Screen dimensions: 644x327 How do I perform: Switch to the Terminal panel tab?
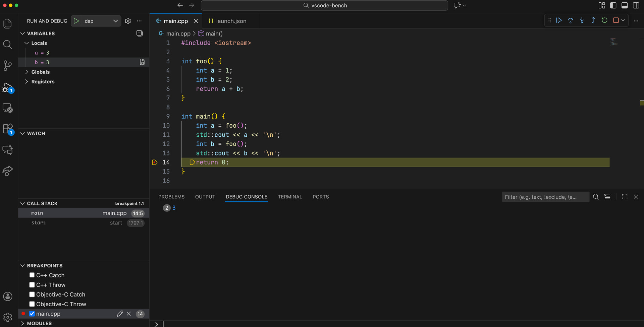point(290,197)
